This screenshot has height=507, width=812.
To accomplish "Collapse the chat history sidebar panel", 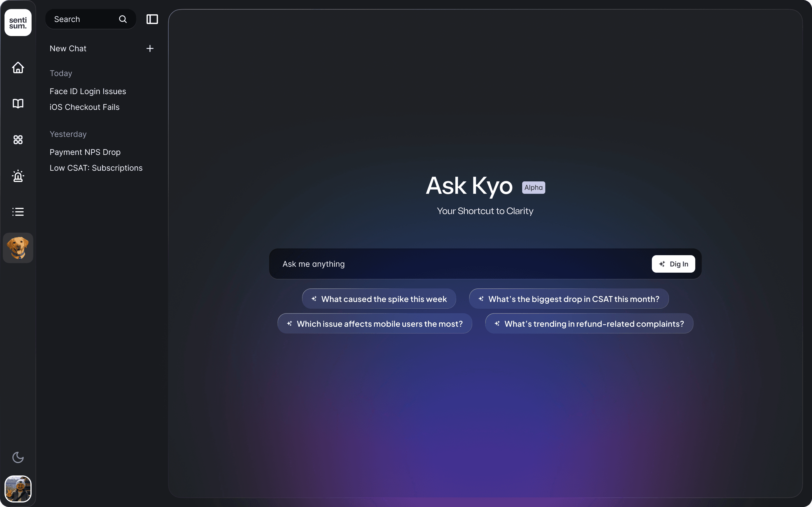I will [152, 19].
